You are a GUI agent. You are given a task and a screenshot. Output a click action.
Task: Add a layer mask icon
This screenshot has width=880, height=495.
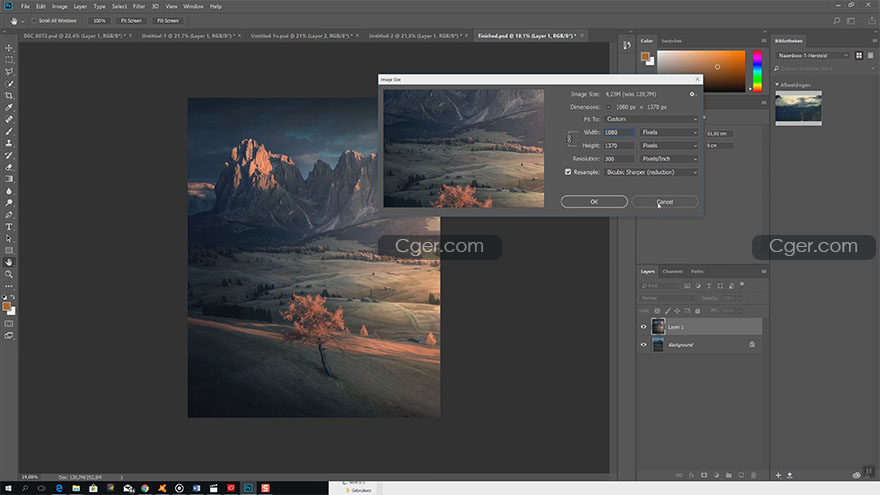(x=704, y=475)
